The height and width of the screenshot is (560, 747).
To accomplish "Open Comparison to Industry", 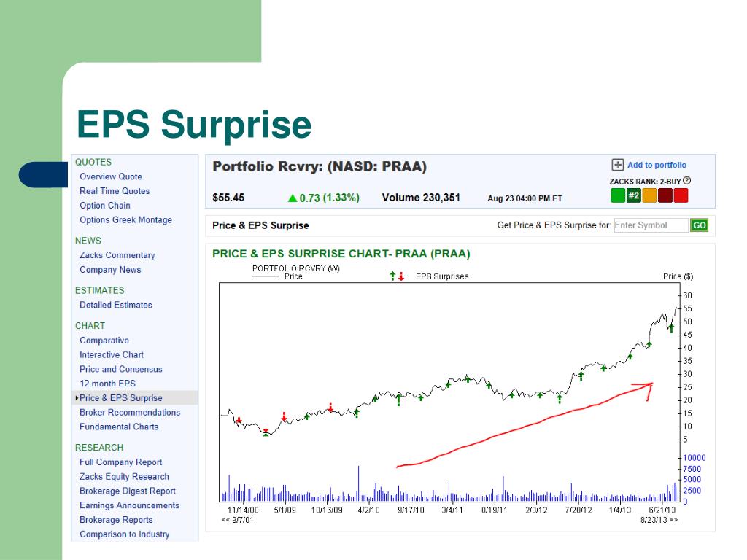I will 124,534.
